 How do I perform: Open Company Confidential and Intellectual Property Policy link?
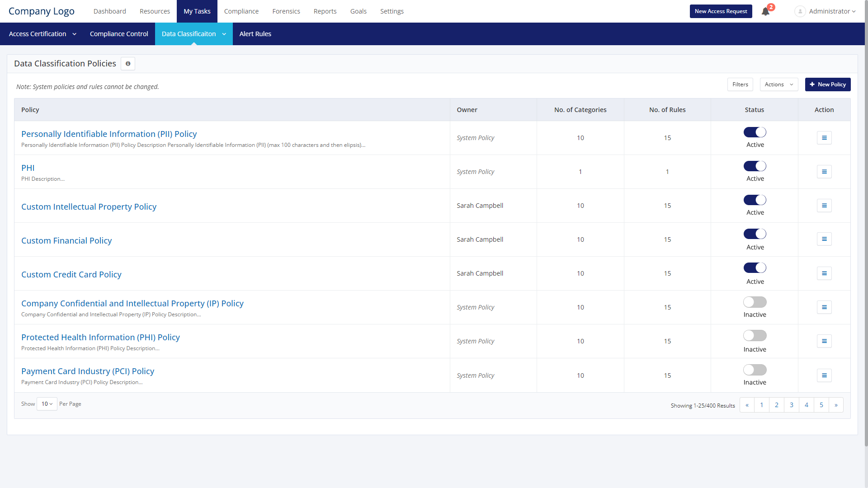pyautogui.click(x=132, y=304)
